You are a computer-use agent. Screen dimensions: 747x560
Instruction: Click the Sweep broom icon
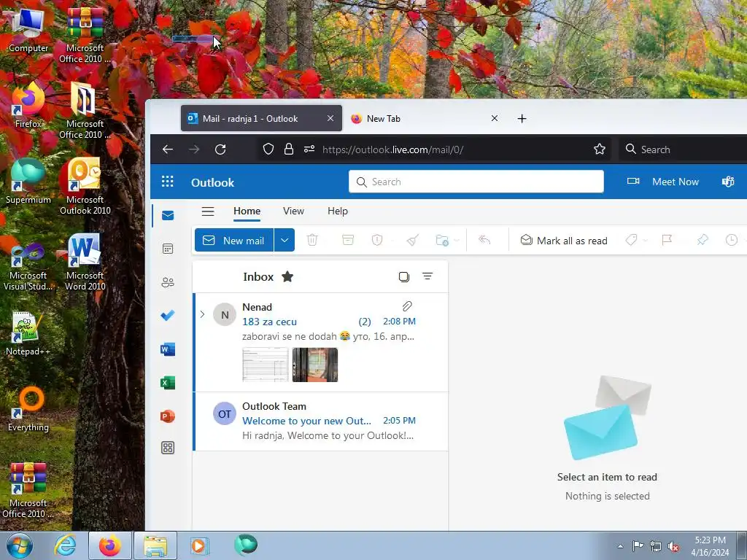pos(413,240)
